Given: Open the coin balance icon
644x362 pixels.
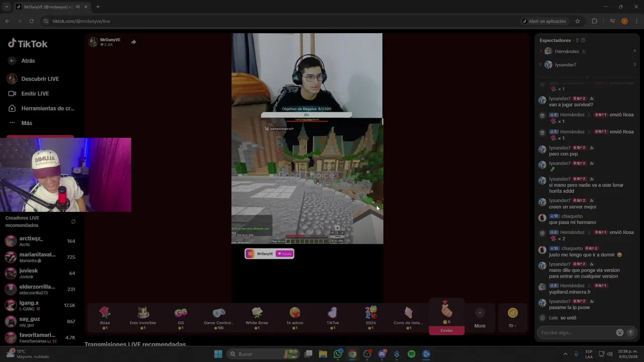Looking at the screenshot, I should [x=513, y=313].
